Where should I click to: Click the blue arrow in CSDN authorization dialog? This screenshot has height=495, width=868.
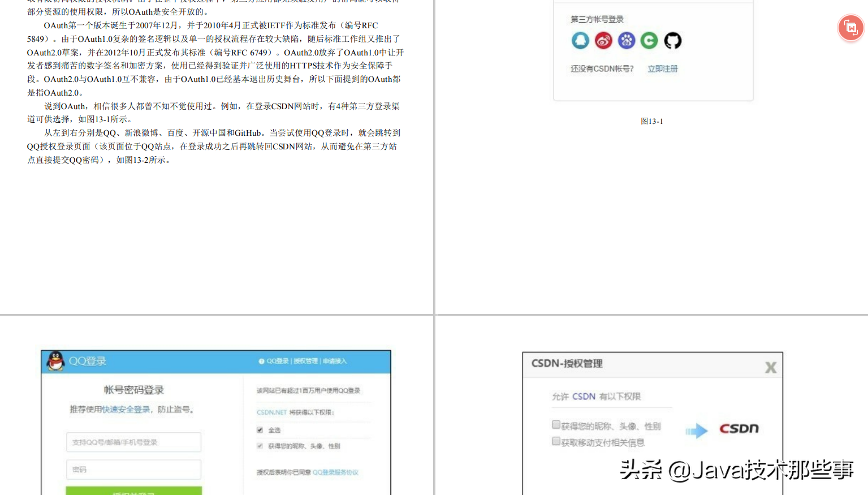point(697,431)
